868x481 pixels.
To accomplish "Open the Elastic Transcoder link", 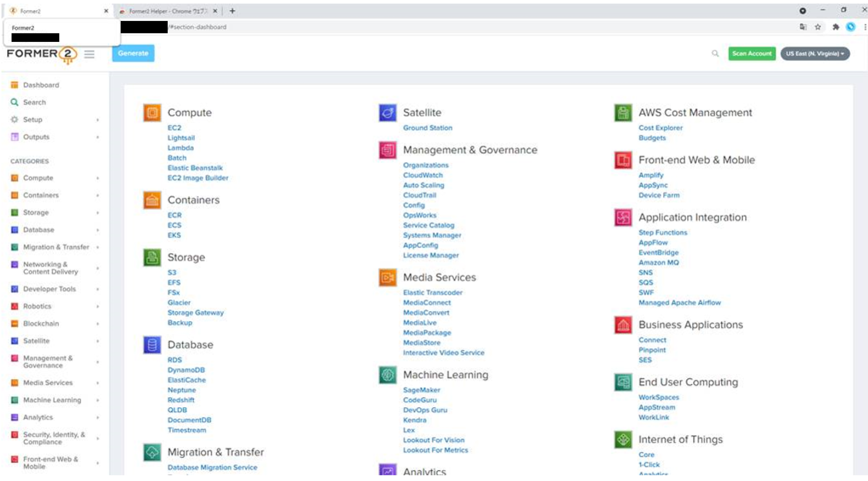I will pos(433,293).
